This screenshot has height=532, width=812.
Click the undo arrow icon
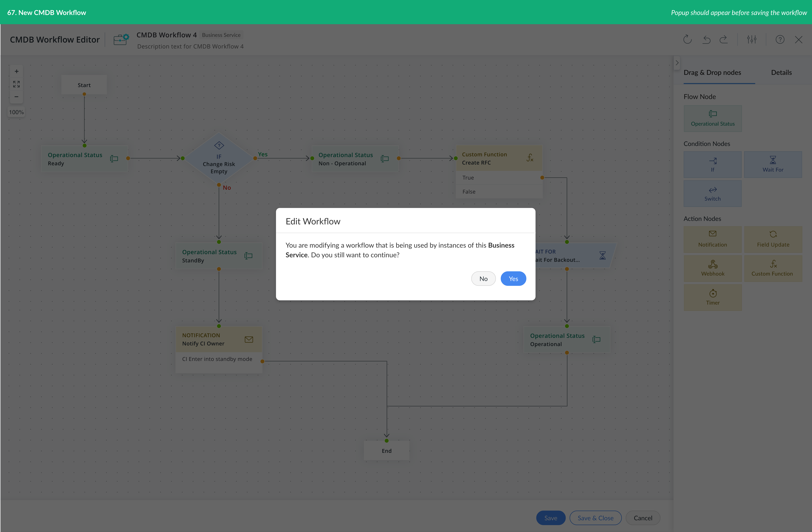[x=706, y=40]
